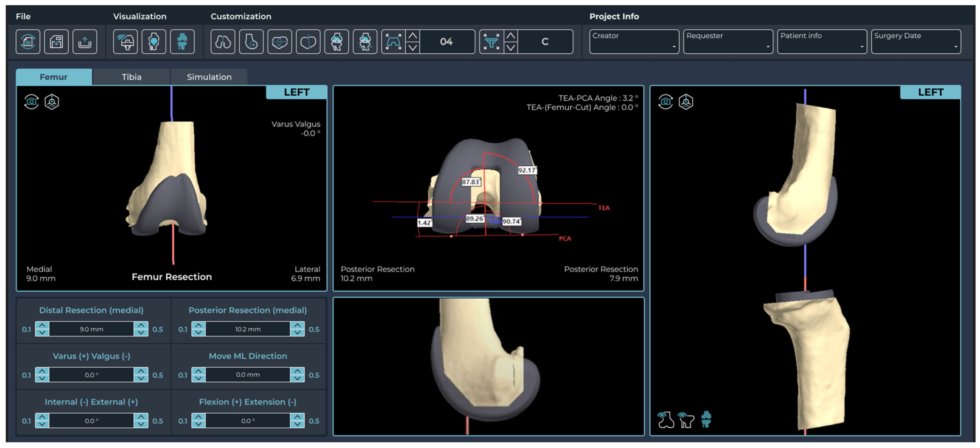Click the export upload icon
The width and height of the screenshot is (980, 448).
pos(84,41)
